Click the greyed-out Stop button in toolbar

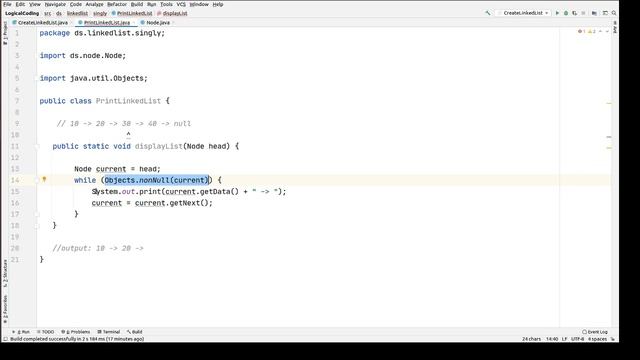583,13
